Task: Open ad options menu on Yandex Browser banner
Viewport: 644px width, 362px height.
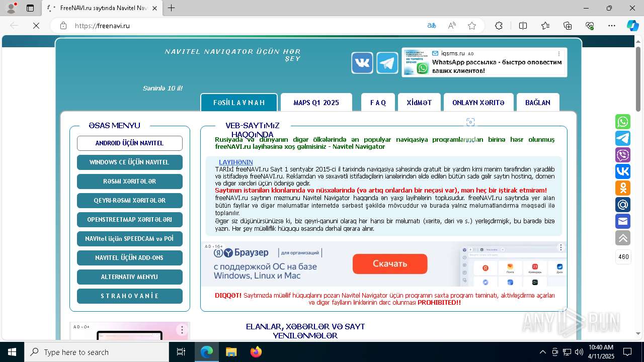Action: 561,247
